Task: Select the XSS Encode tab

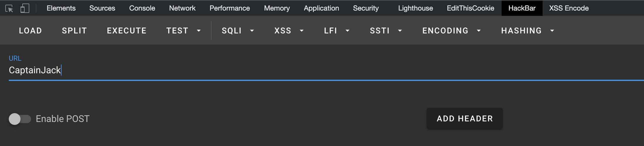Action: tap(569, 8)
